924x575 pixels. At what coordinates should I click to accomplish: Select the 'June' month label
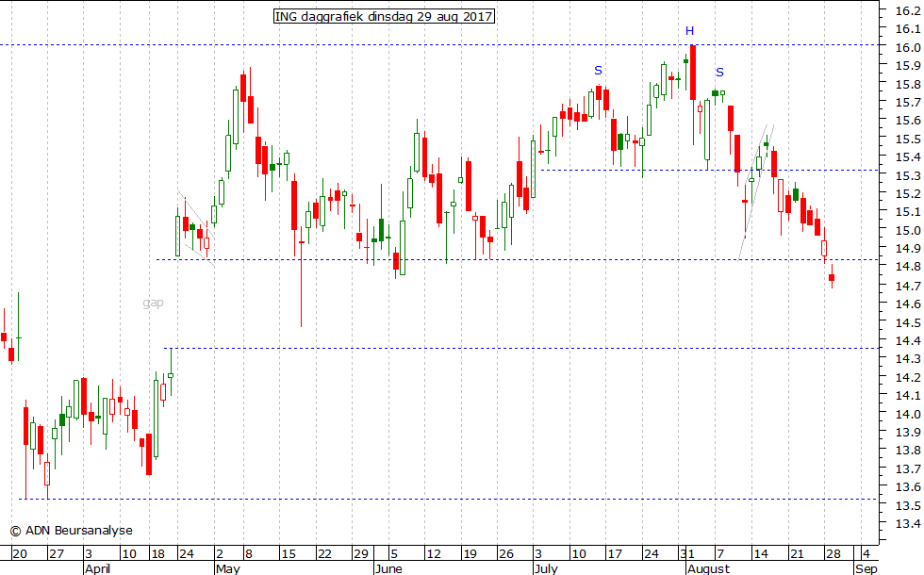point(388,568)
